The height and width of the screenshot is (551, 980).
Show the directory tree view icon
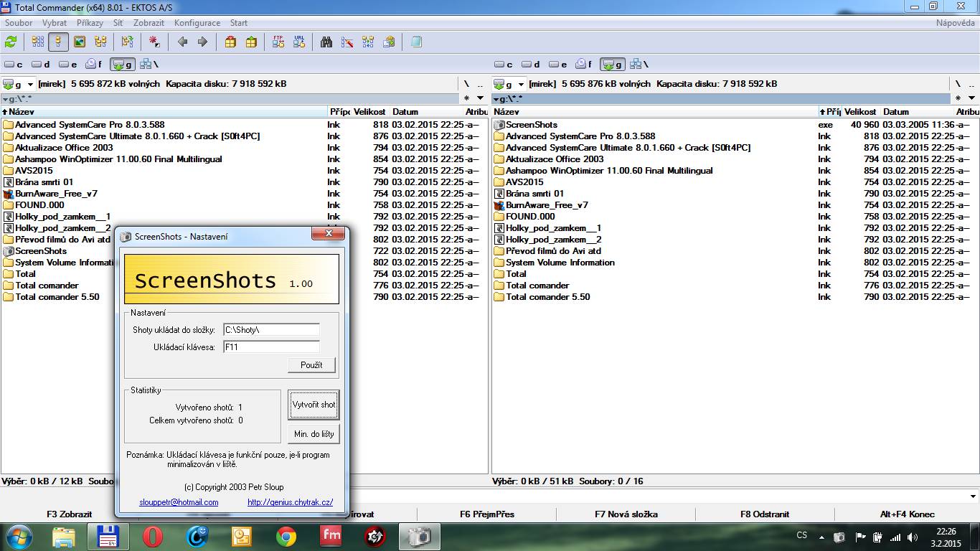tap(100, 42)
